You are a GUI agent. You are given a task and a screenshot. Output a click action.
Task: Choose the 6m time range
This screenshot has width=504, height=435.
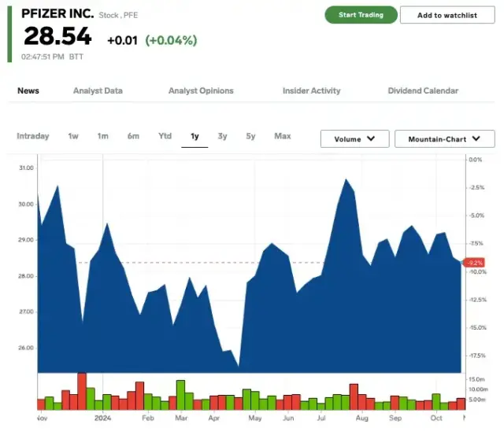pos(133,136)
